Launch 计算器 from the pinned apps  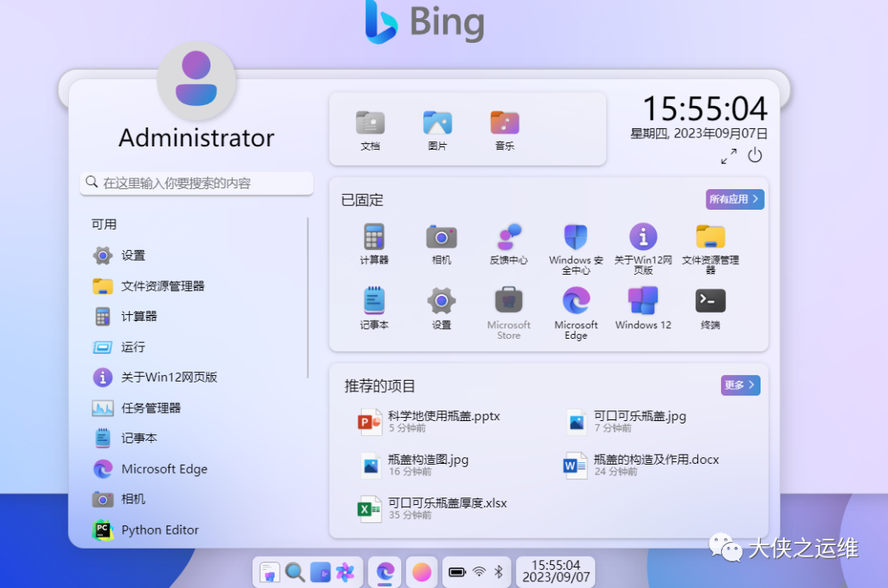click(x=374, y=244)
